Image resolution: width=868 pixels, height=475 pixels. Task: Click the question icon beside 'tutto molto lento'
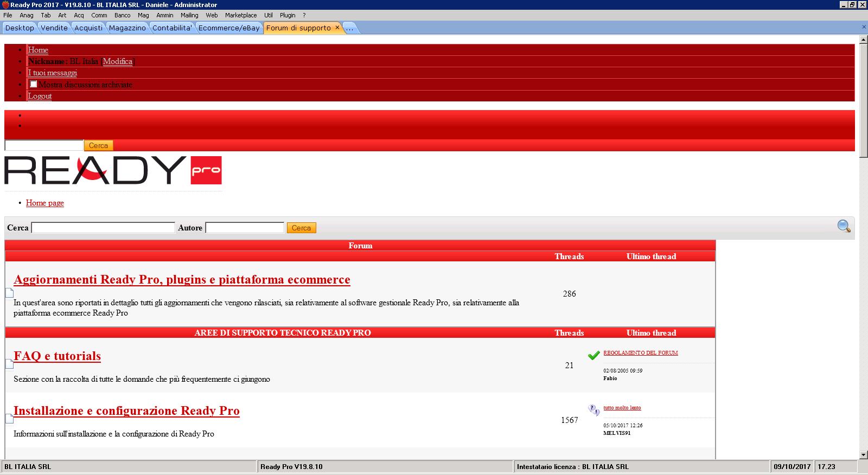point(593,410)
